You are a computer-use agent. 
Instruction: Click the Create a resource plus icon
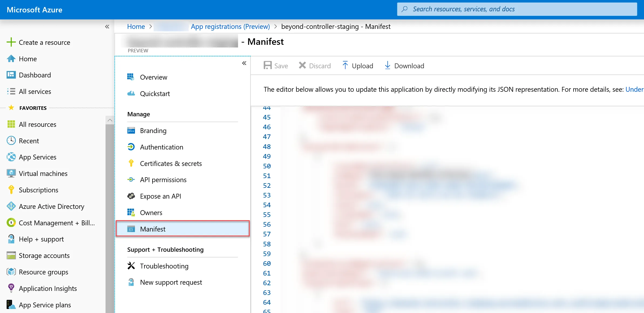point(11,42)
